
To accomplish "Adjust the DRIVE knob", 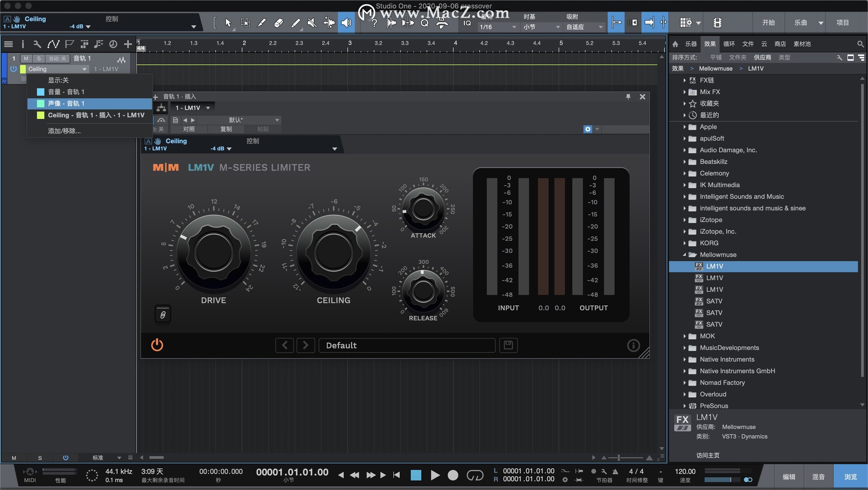I will point(213,252).
